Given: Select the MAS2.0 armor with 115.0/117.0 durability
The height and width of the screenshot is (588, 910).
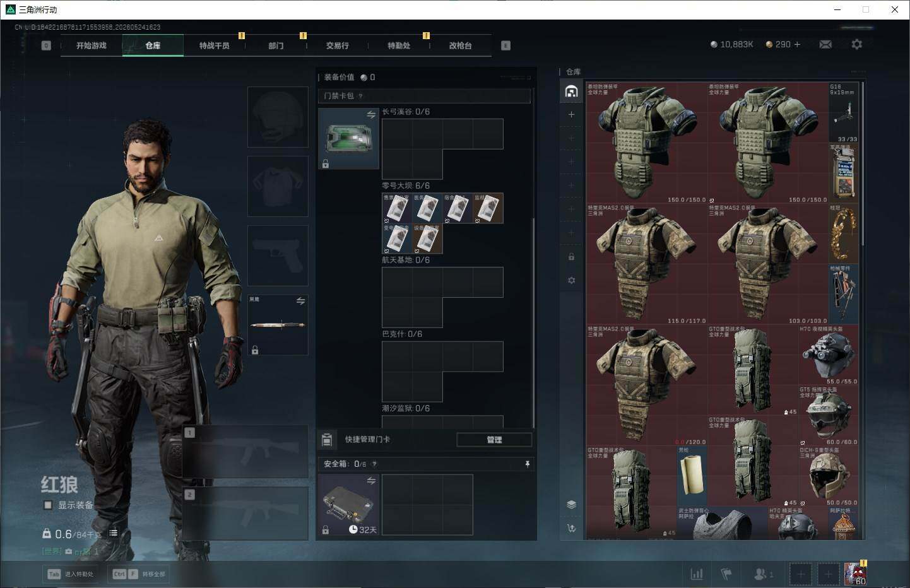Looking at the screenshot, I should tap(647, 264).
